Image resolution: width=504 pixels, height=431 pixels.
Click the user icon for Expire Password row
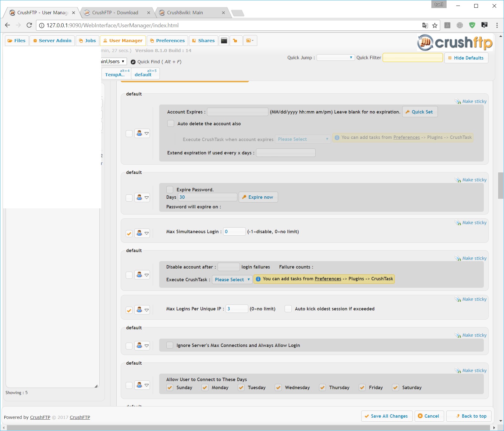pos(139,198)
